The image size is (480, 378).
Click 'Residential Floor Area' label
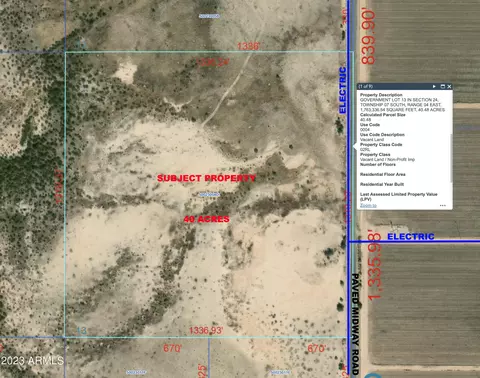point(383,174)
